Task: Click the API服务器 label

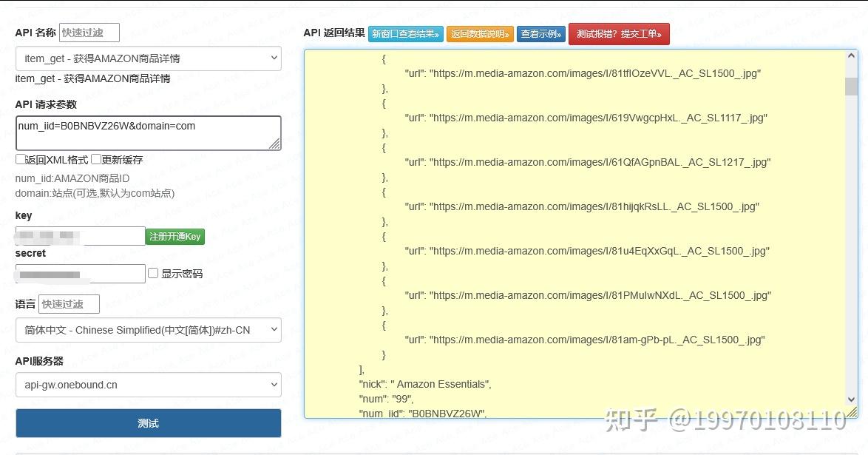Action: tap(39, 361)
